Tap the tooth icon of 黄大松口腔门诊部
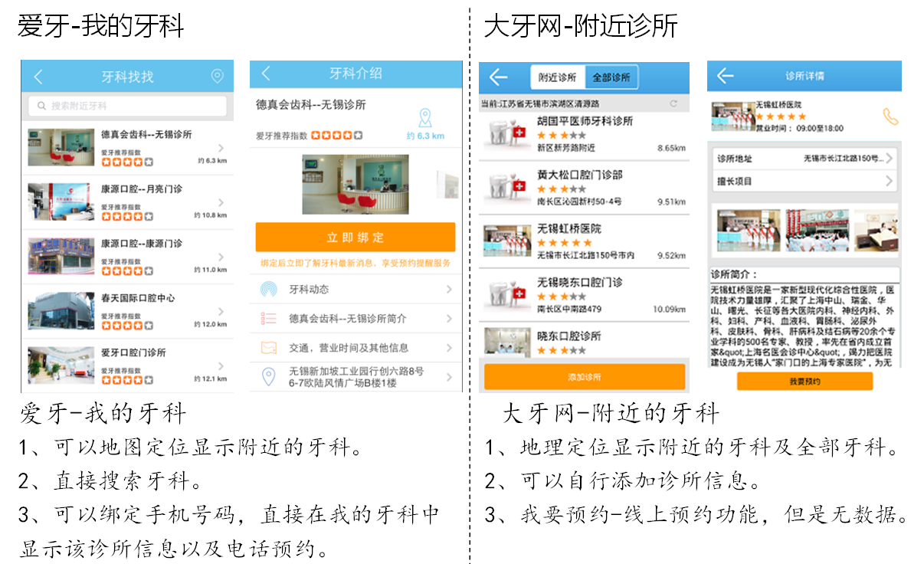924x564 pixels. [506, 188]
